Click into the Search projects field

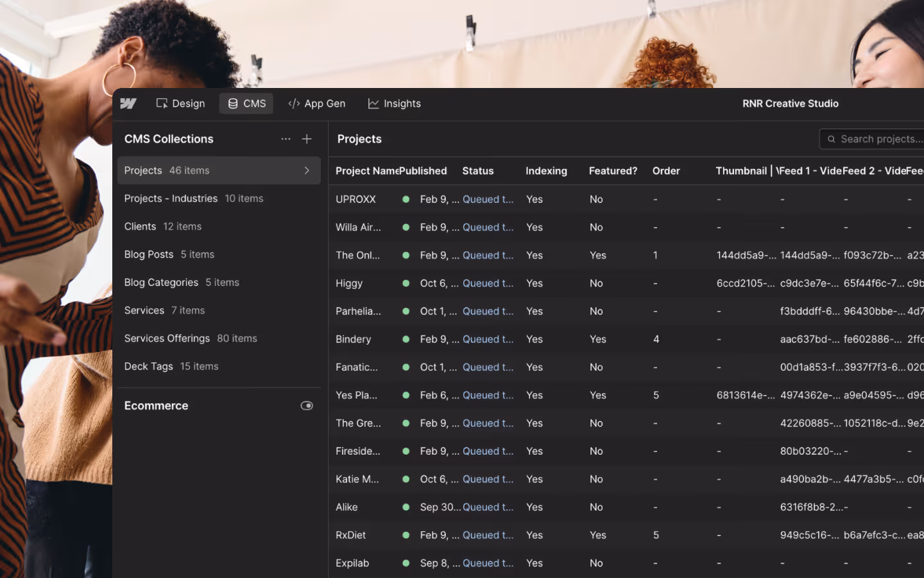pos(873,139)
